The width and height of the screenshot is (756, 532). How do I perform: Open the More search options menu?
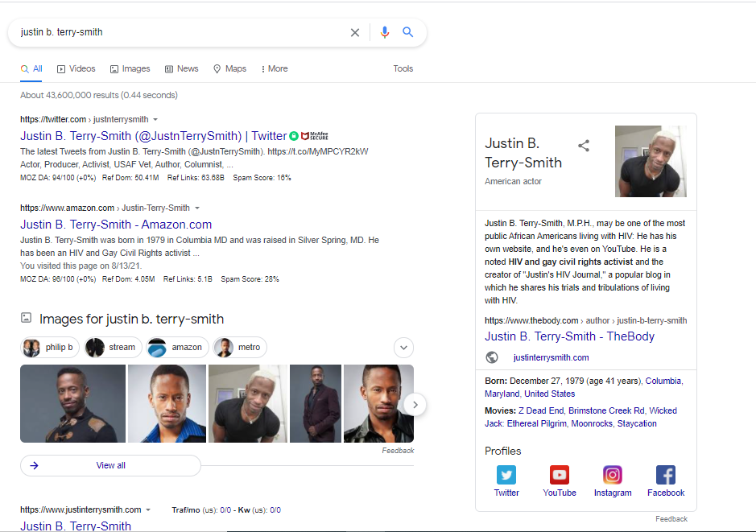click(x=275, y=69)
